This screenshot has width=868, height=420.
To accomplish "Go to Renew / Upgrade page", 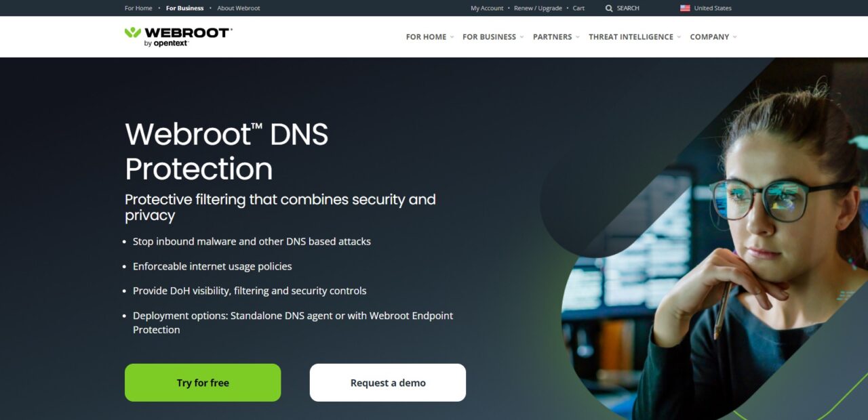I will point(538,8).
